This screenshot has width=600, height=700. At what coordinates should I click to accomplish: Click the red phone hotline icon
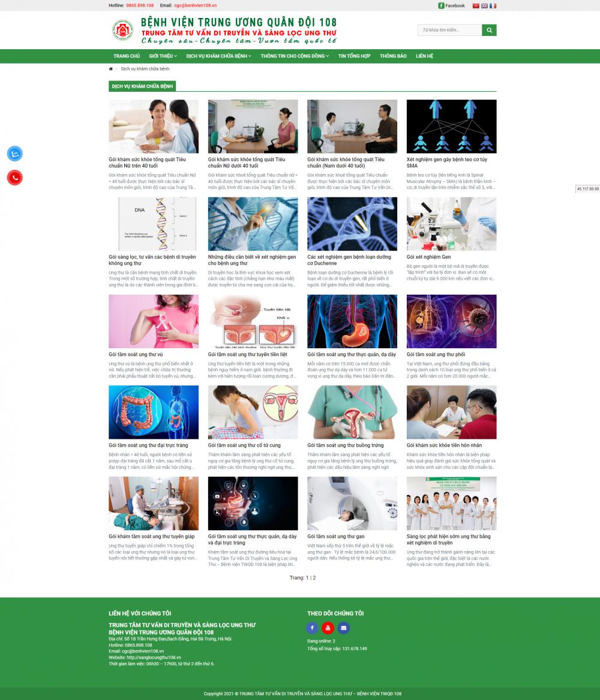click(x=14, y=178)
